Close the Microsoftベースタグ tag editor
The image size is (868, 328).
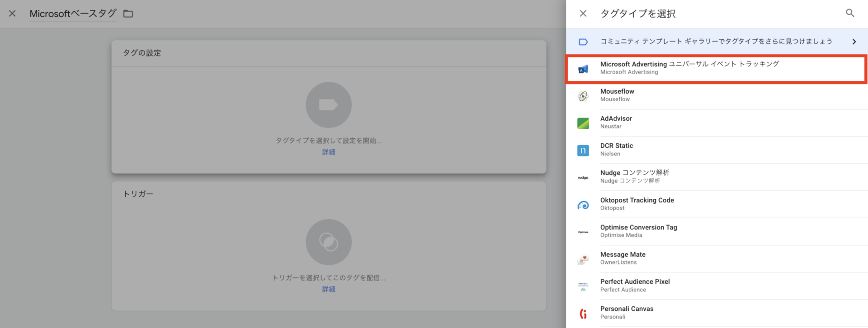(12, 14)
